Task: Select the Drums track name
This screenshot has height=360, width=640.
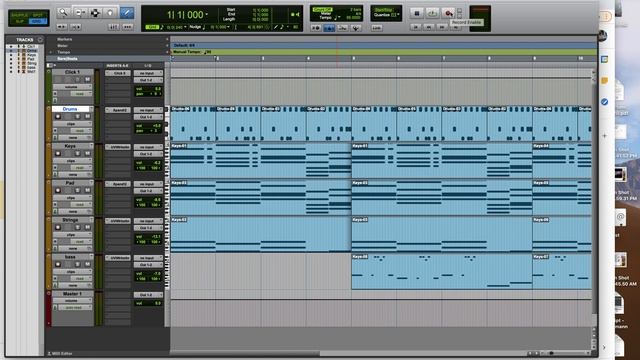Action: [70, 109]
